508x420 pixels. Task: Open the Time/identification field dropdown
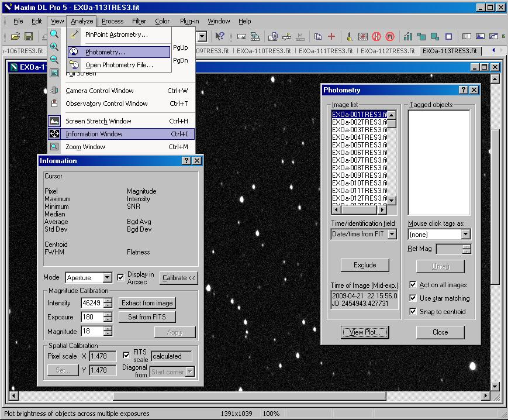[392, 235]
